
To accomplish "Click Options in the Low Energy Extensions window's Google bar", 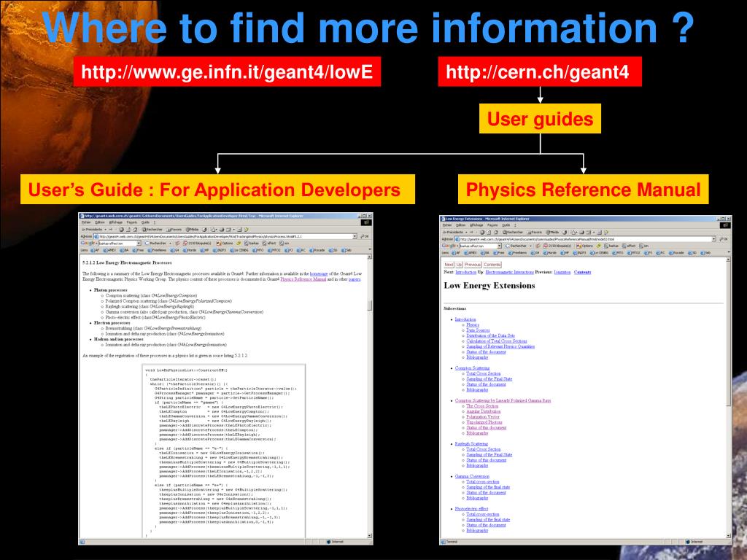I will pyautogui.click(x=584, y=246).
